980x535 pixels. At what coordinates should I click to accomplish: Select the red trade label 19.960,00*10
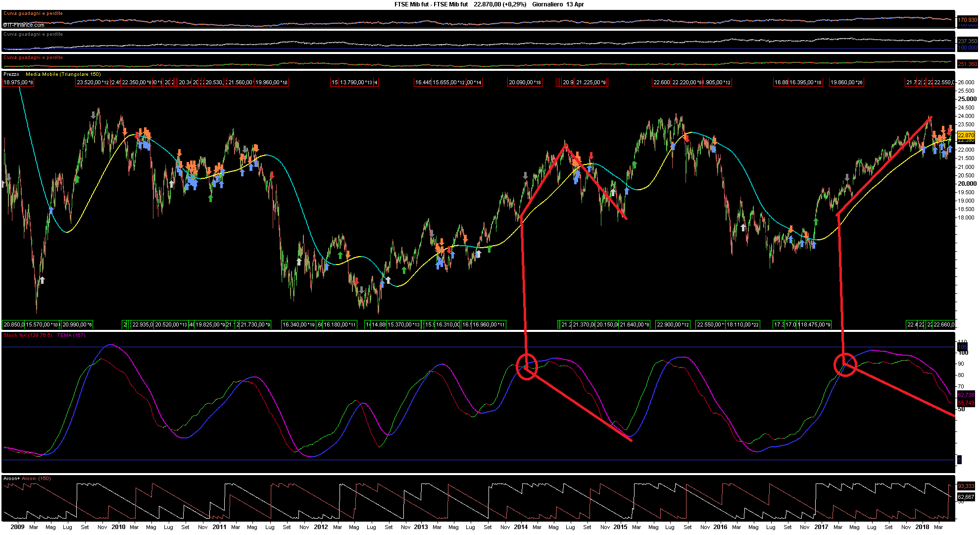271,83
